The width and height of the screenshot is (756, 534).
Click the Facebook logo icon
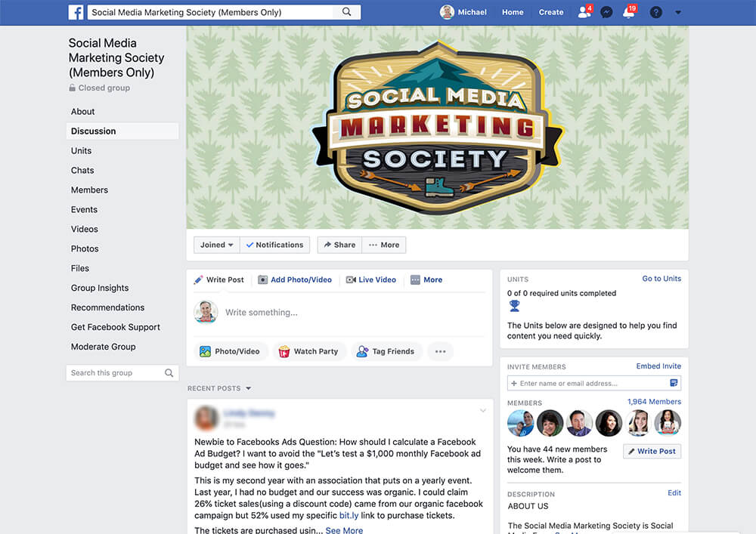pyautogui.click(x=76, y=12)
